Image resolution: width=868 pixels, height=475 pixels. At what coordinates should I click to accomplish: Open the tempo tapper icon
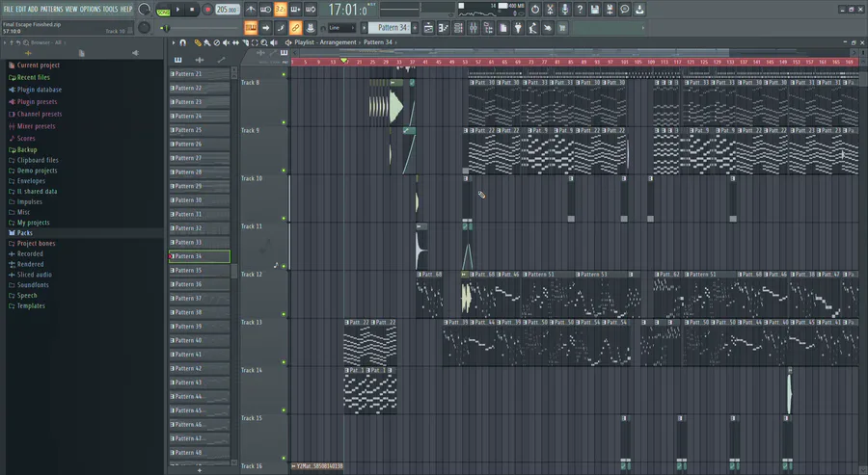click(x=532, y=28)
